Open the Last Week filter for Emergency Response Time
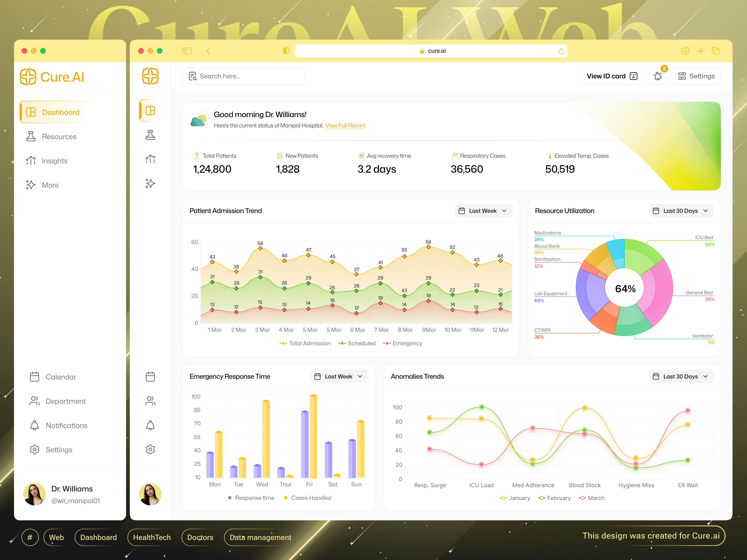Image resolution: width=747 pixels, height=560 pixels. [x=339, y=376]
